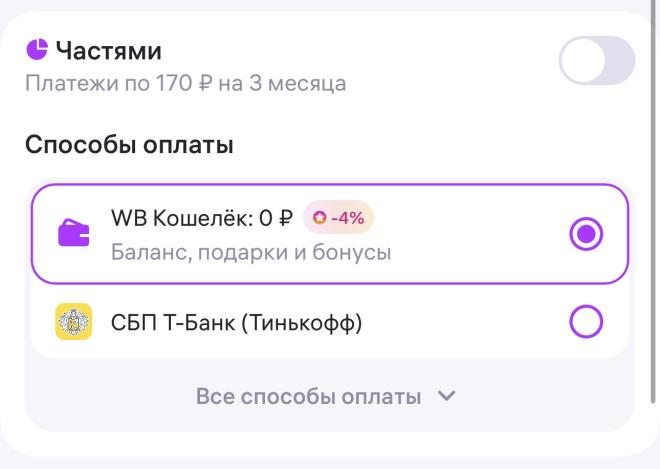Click the purple-outlined WB Кошелёк card

330,234
